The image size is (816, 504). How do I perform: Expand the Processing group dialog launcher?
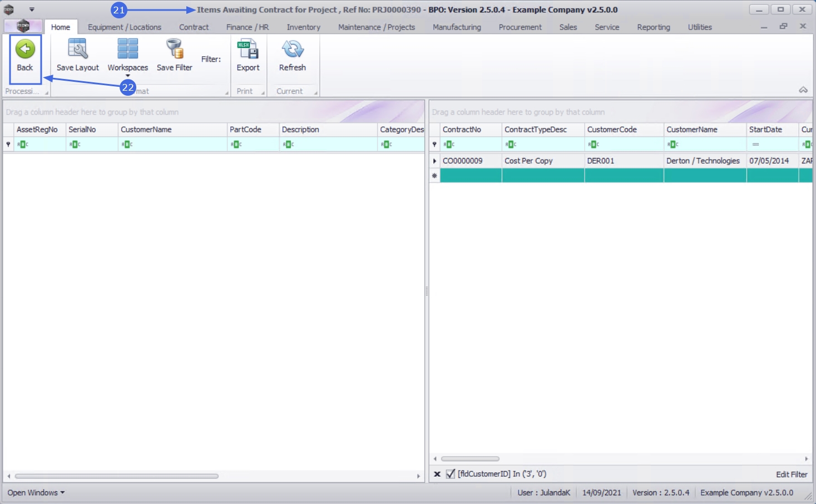pos(46,93)
